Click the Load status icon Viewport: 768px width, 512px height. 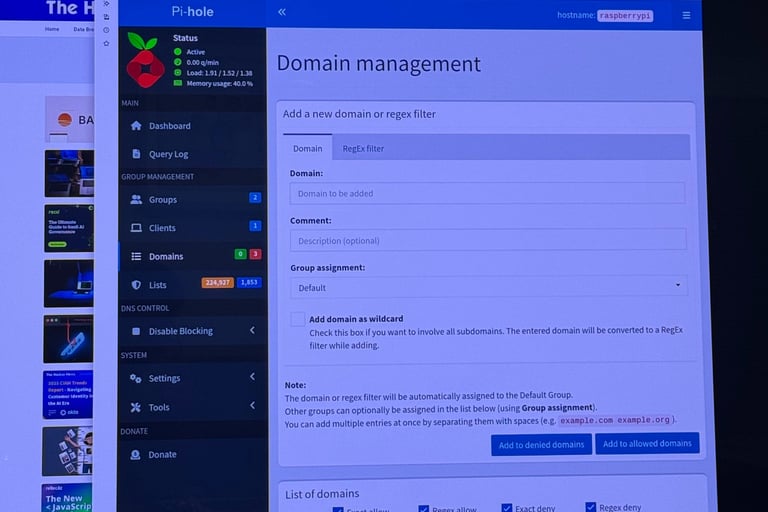click(x=178, y=73)
